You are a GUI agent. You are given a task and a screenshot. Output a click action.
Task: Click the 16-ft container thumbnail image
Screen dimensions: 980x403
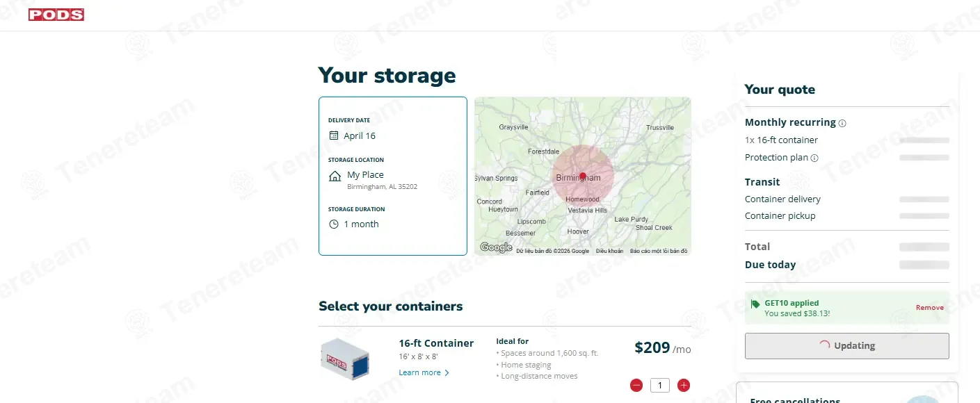[x=344, y=359]
